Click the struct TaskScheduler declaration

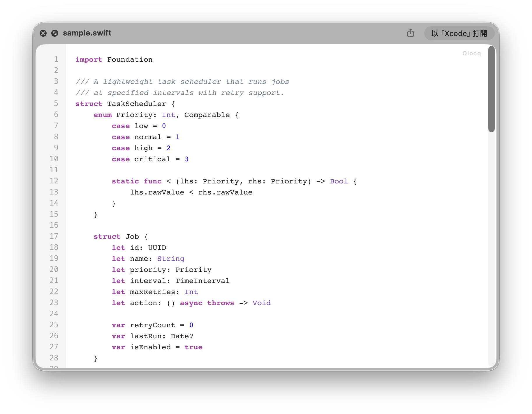pyautogui.click(x=125, y=104)
